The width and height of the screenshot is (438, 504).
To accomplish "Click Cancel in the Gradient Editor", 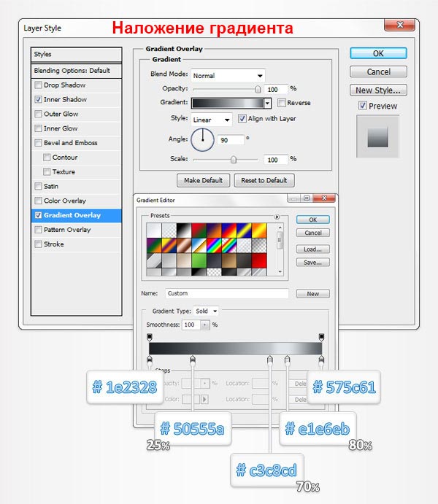I will pos(313,233).
